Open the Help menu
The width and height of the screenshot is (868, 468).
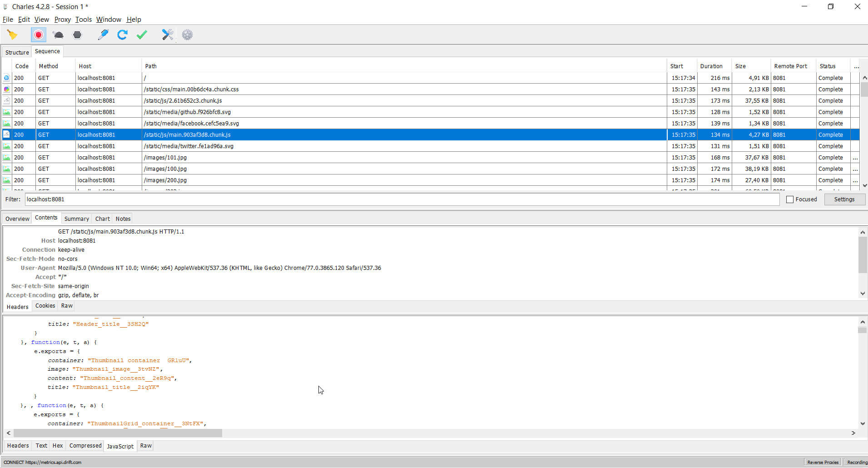click(134, 20)
